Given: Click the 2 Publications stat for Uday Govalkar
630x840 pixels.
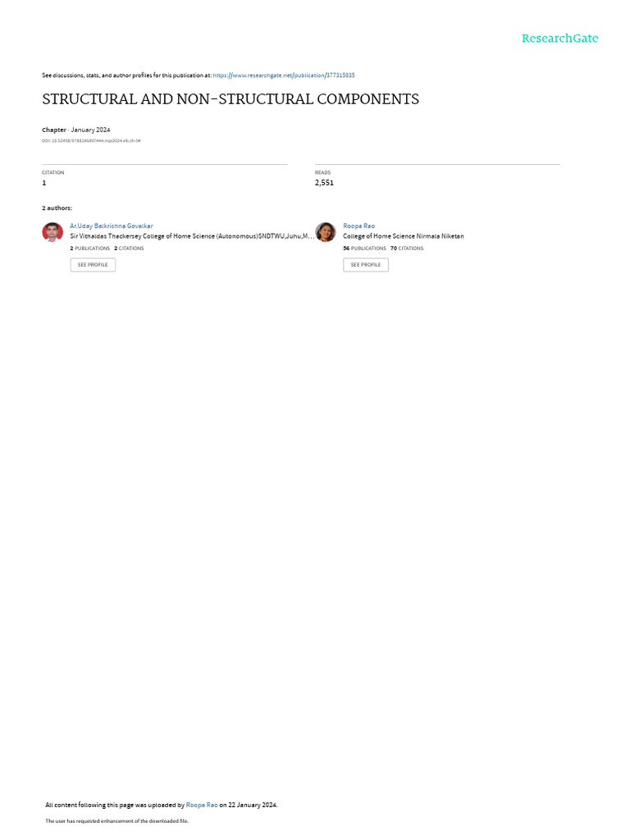Looking at the screenshot, I should [90, 249].
